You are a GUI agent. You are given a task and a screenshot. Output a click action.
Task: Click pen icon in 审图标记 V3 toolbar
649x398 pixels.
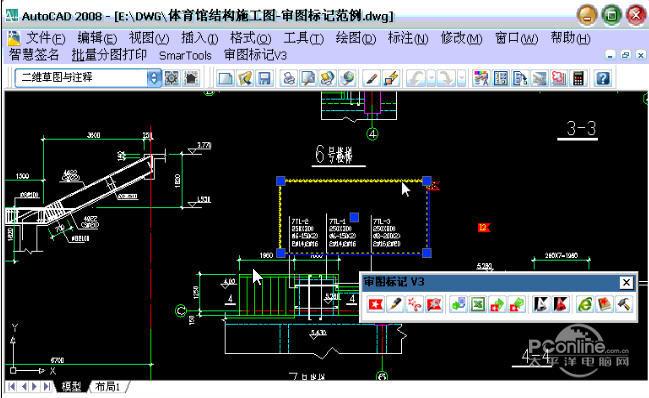coord(395,304)
